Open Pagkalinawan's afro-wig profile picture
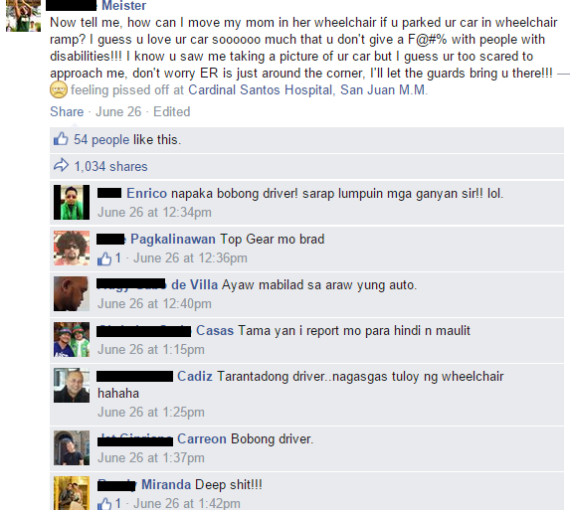This screenshot has width=570, height=510. pyautogui.click(x=72, y=248)
